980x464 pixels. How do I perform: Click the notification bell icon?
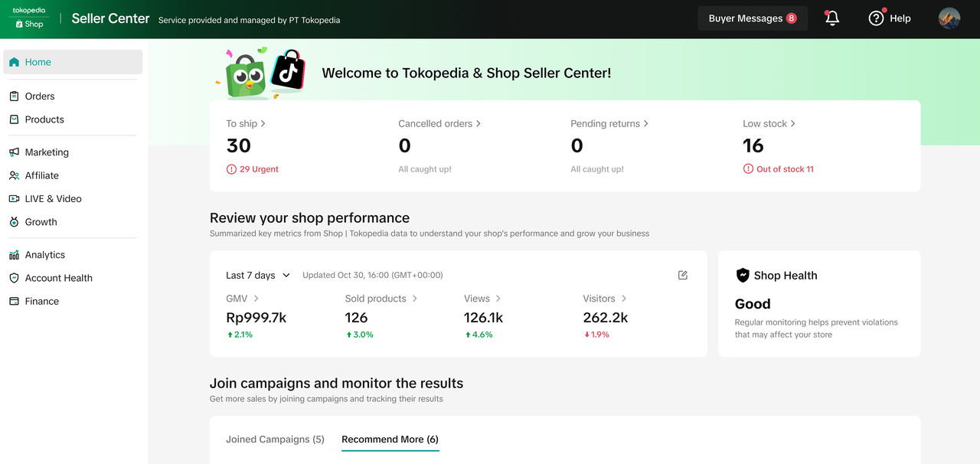coord(832,18)
